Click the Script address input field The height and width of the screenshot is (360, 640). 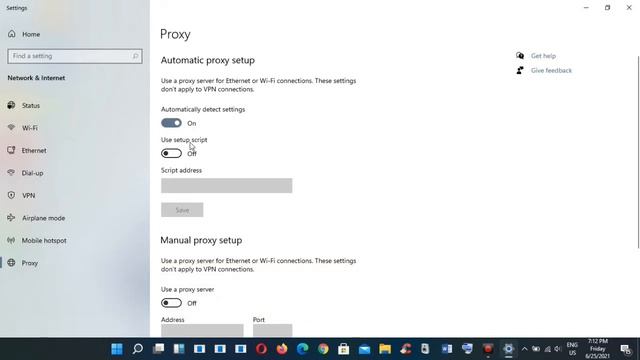[227, 185]
